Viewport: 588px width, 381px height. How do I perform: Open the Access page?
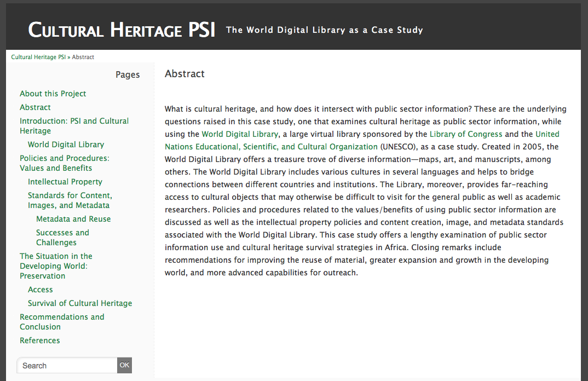tap(40, 290)
